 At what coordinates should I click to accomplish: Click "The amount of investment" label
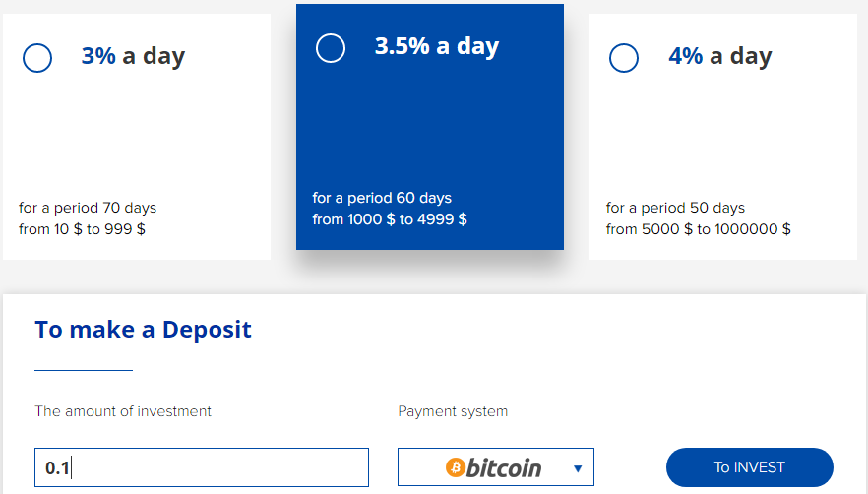(x=123, y=411)
